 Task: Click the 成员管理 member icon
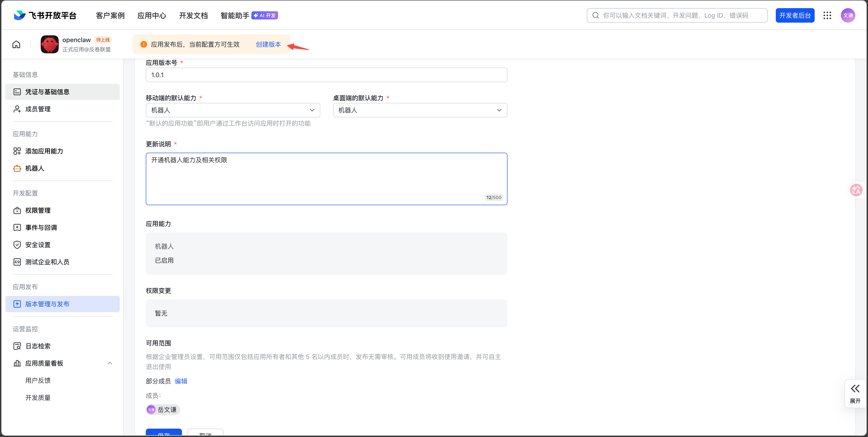pos(17,109)
